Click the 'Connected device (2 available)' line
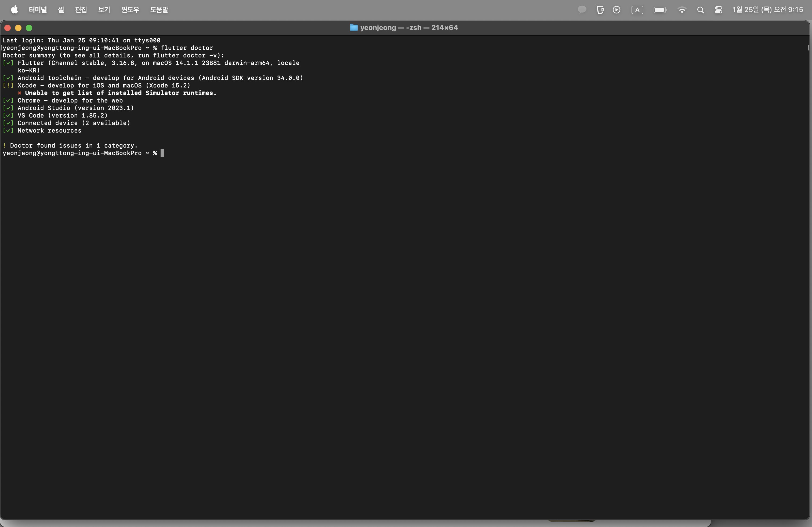The image size is (812, 527). (x=74, y=123)
